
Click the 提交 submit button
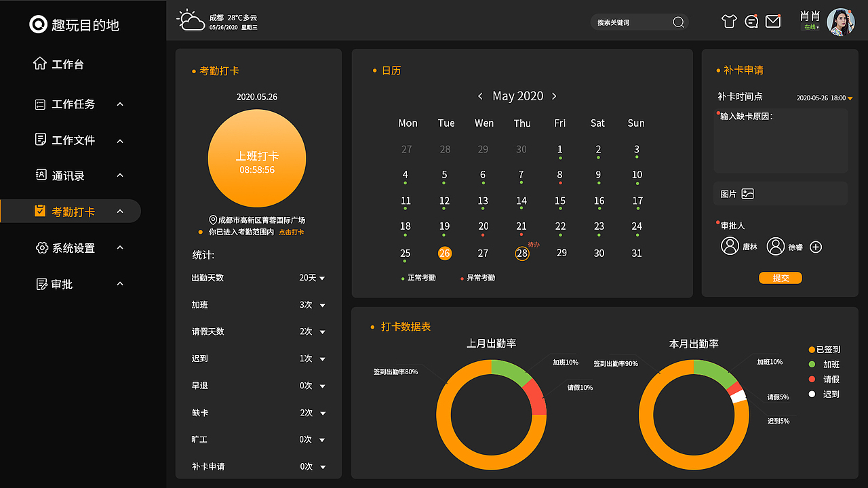tap(780, 278)
